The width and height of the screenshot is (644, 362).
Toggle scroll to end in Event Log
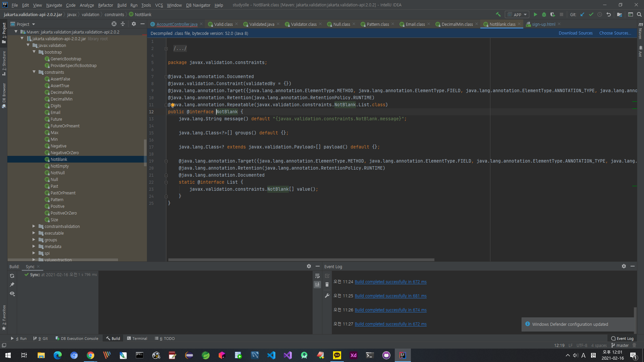(317, 285)
